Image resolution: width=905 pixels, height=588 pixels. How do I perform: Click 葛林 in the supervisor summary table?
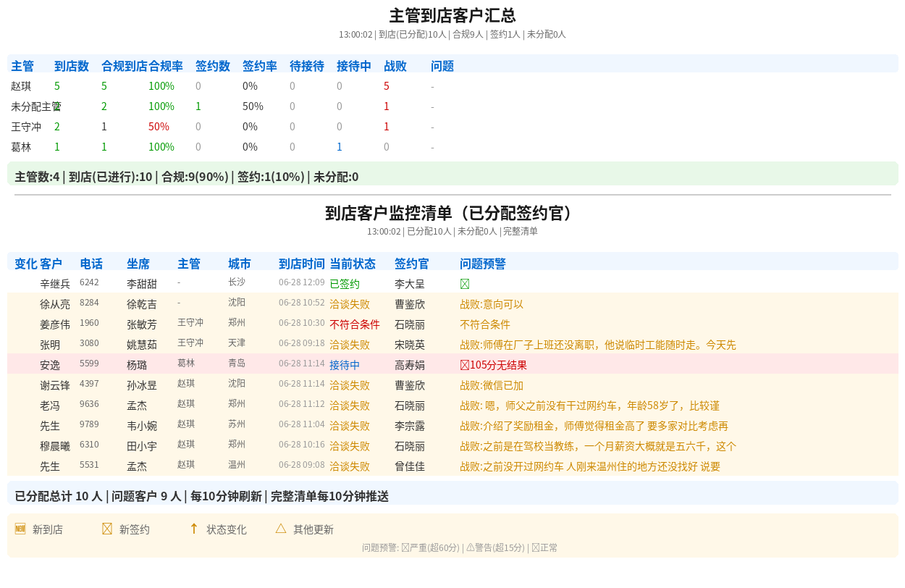point(21,147)
